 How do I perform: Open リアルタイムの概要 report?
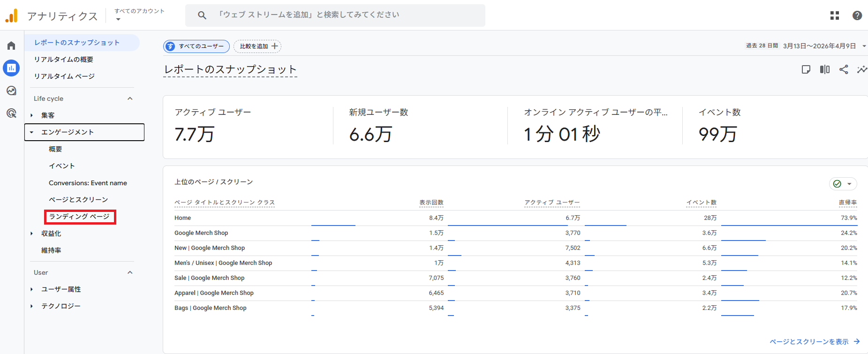[x=64, y=60]
